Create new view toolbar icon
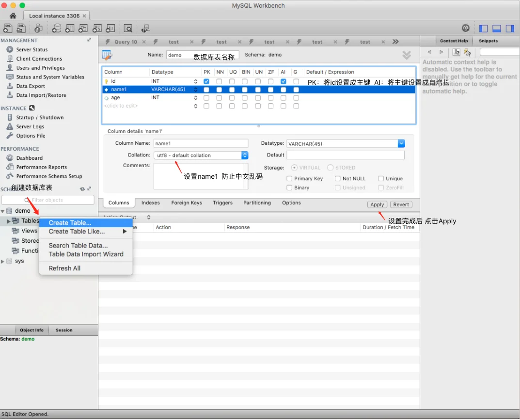520x420 pixels. click(83, 28)
